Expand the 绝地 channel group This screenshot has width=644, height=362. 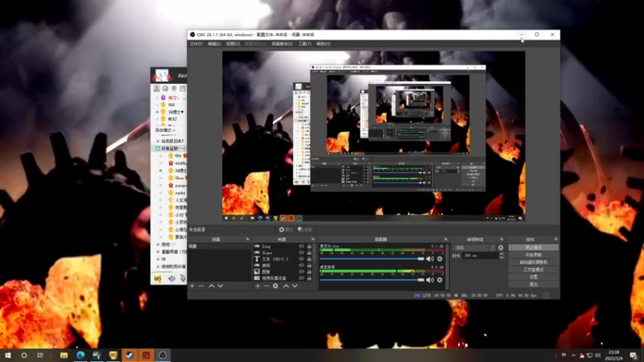[x=158, y=245]
